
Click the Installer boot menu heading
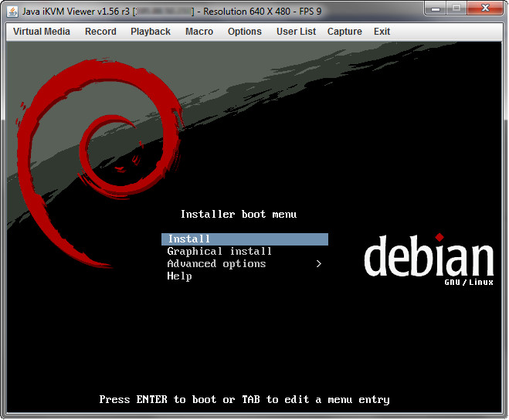click(239, 214)
